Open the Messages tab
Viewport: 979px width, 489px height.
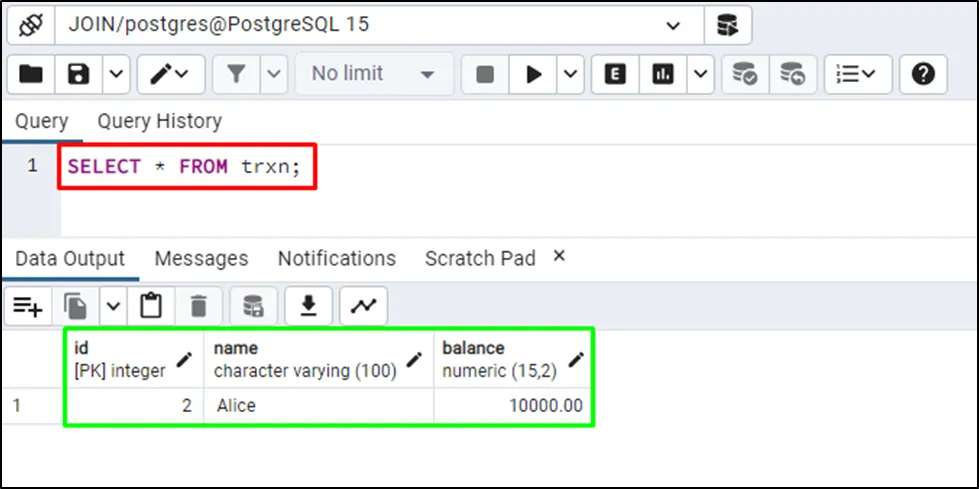click(201, 258)
